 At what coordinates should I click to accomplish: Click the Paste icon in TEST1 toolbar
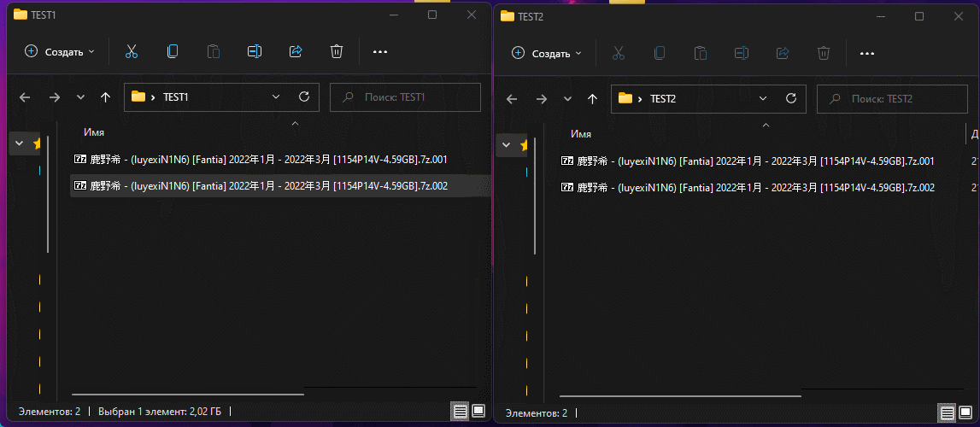pos(214,52)
